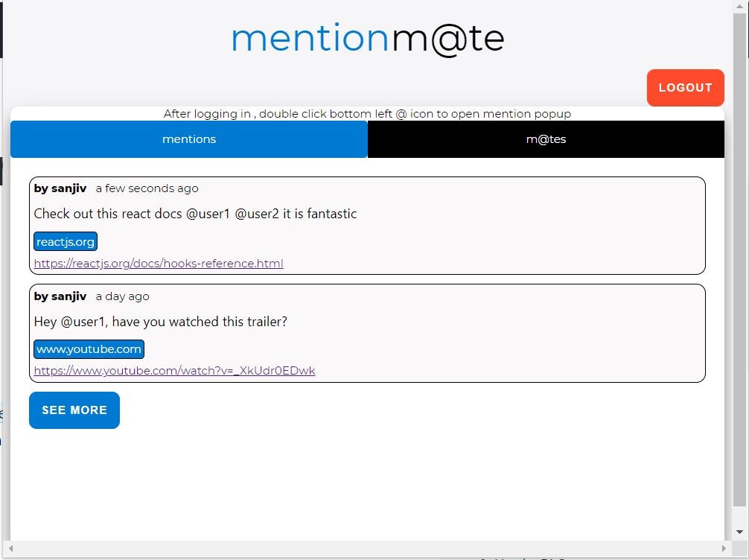
Task: Select the www.youtube.com tag chip
Action: point(89,349)
